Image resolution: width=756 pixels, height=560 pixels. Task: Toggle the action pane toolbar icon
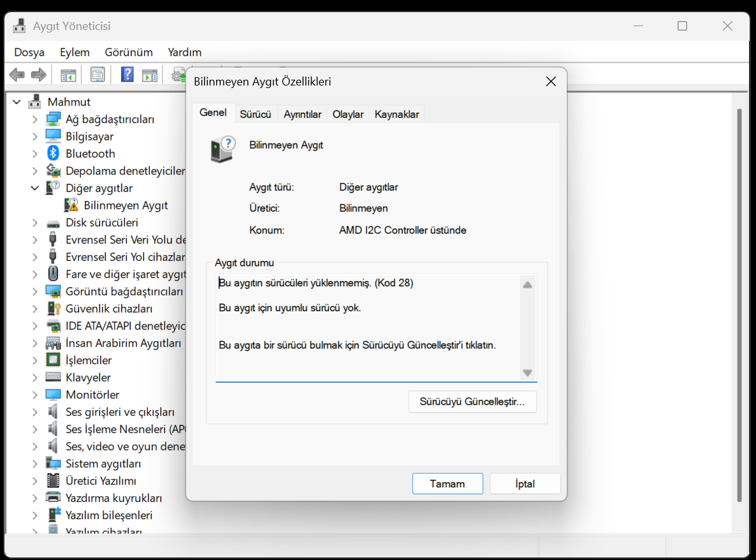click(x=149, y=75)
